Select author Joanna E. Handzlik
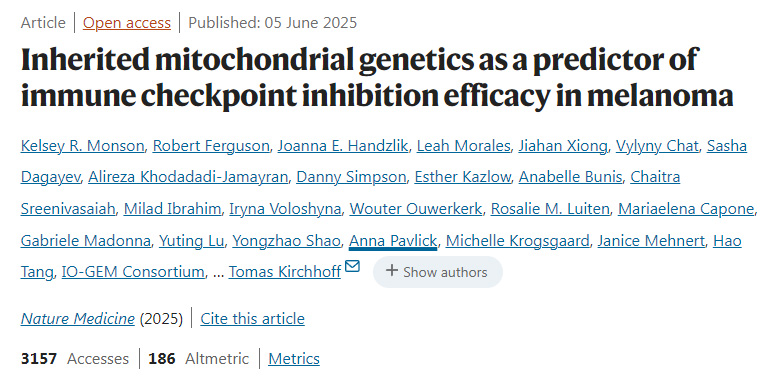 [343, 146]
